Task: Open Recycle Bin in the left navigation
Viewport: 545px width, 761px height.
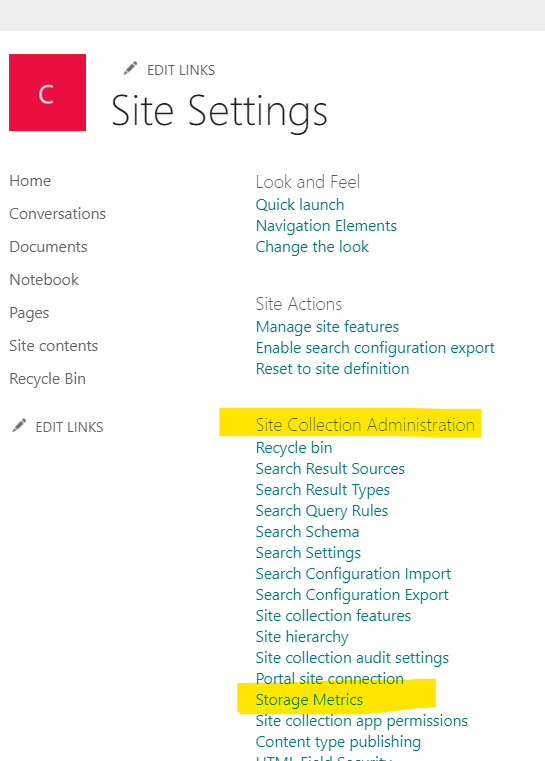Action: coord(48,379)
